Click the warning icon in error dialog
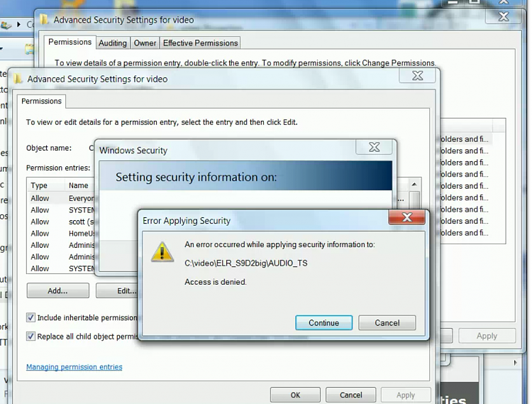The width and height of the screenshot is (532, 404). tap(162, 252)
